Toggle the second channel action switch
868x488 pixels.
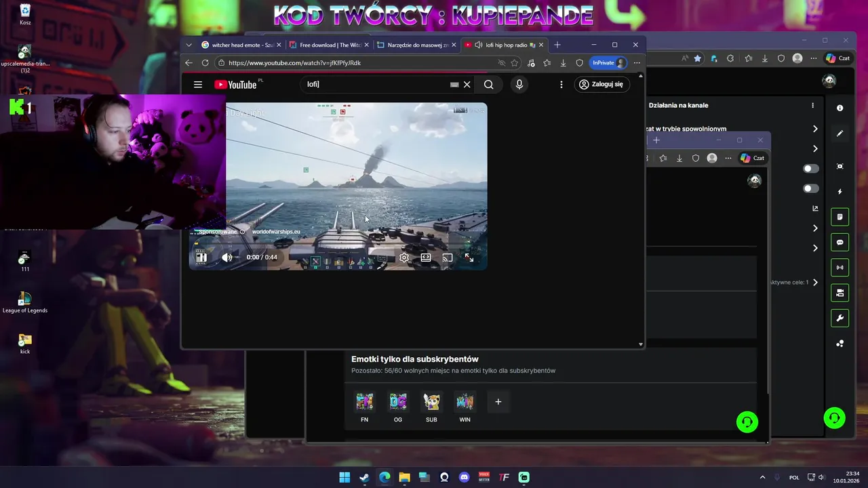point(811,188)
